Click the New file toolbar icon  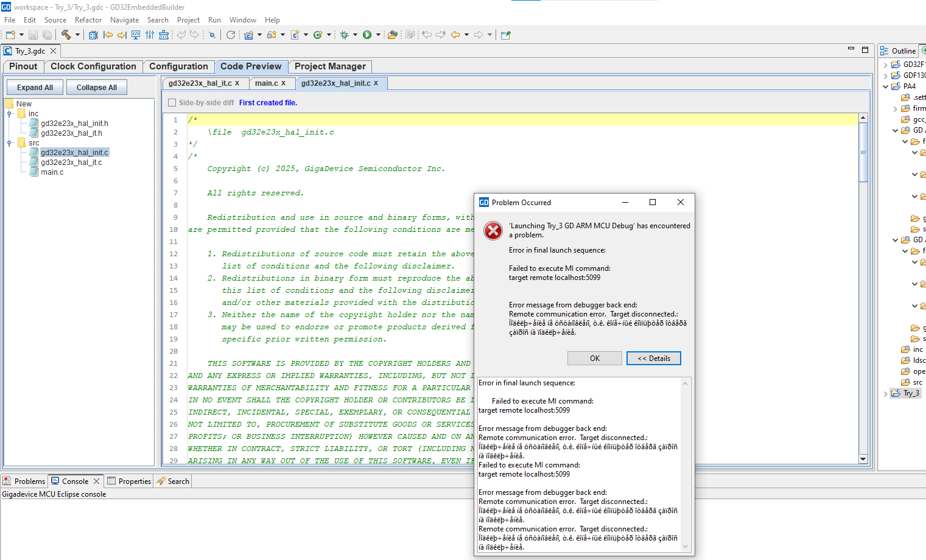pos(10,35)
